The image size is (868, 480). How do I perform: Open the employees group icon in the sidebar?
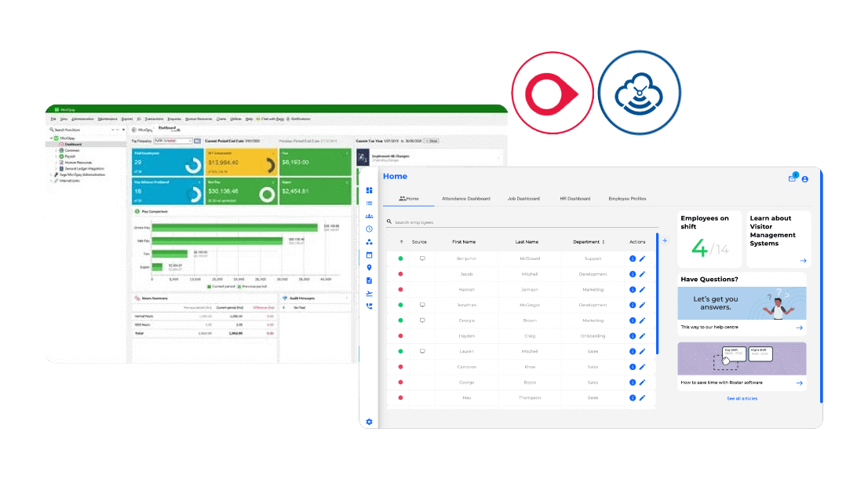click(369, 216)
